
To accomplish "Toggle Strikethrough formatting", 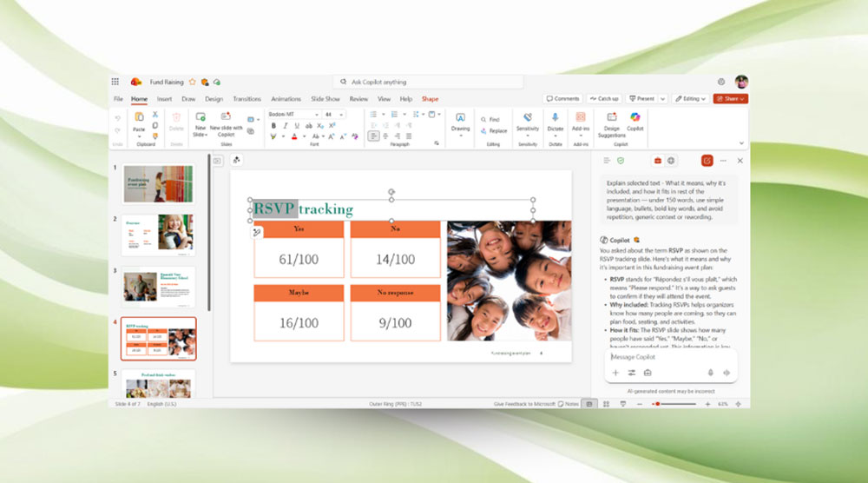I will [x=308, y=126].
